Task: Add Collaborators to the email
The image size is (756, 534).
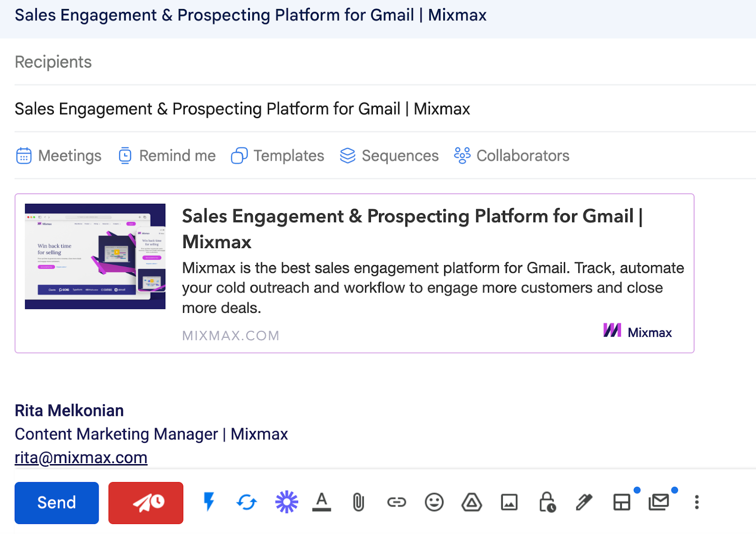Action: 511,155
